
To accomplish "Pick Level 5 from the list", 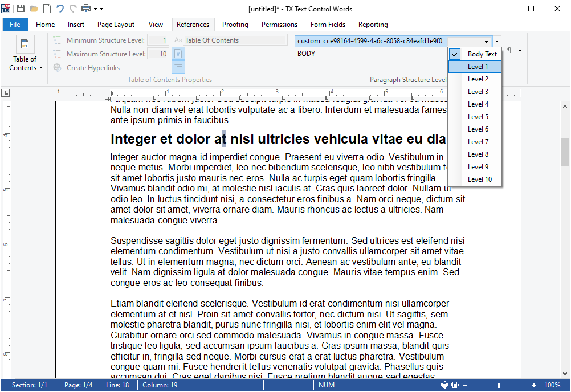I will (x=475, y=117).
